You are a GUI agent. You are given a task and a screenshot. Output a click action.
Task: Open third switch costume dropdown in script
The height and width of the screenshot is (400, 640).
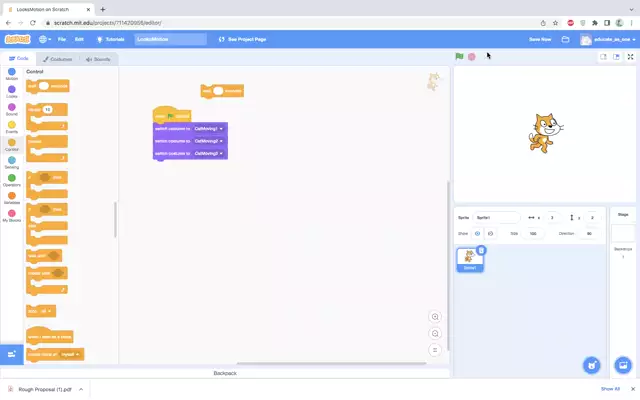[x=209, y=153]
